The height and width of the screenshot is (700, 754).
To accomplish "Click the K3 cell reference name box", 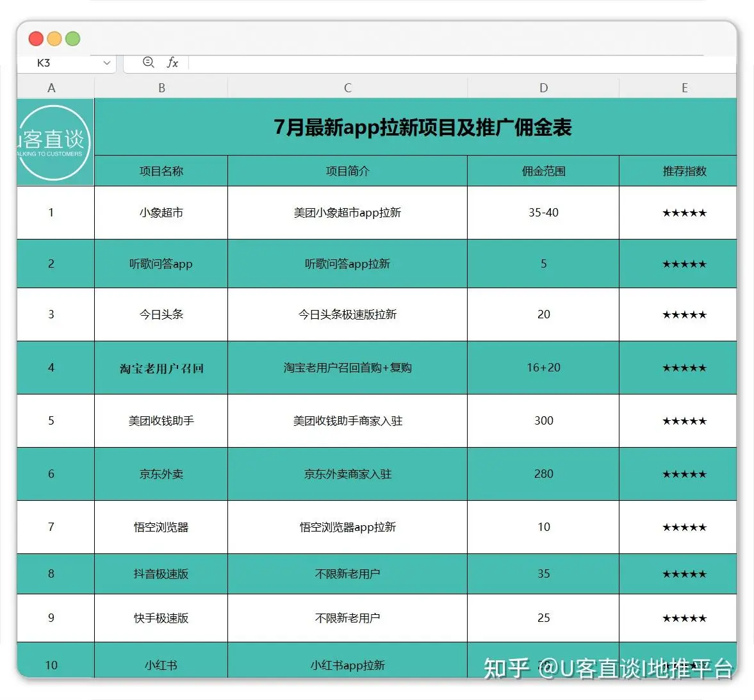I will [x=66, y=63].
